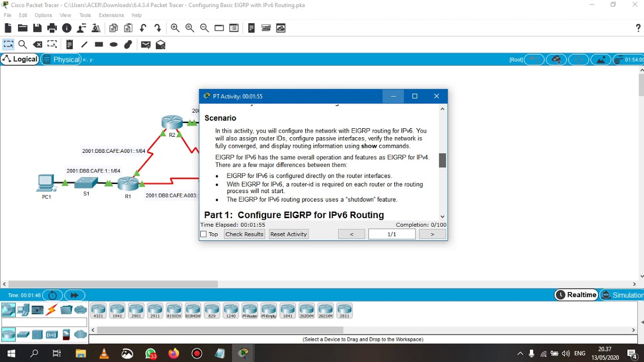Viewport: 644px width, 362px height.
Task: Select the End Devices category icon
Action: click(x=23, y=310)
